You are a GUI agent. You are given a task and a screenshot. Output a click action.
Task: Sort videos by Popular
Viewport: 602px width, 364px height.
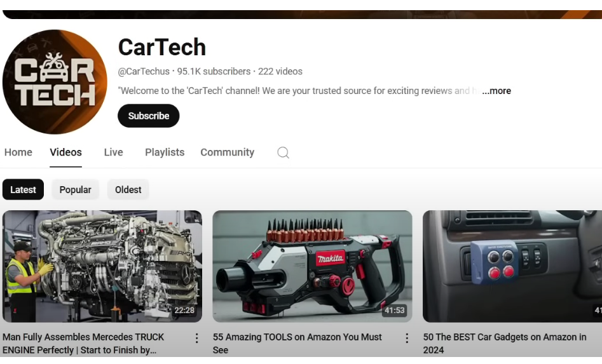click(76, 189)
